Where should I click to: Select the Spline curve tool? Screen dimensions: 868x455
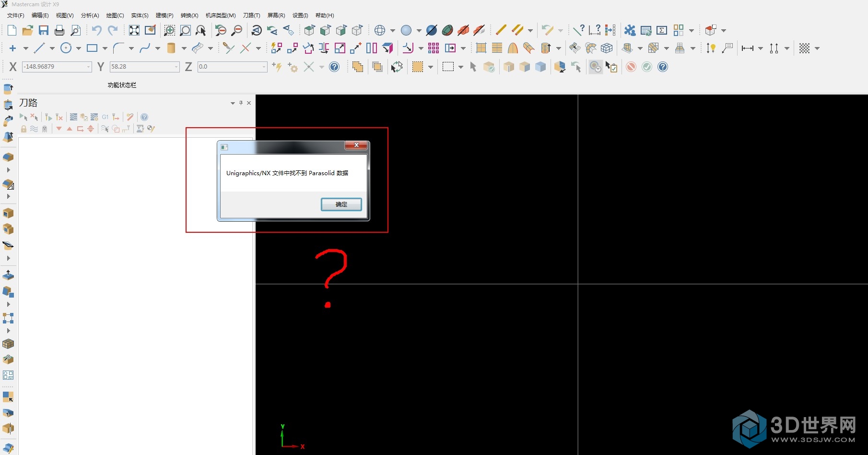pyautogui.click(x=145, y=48)
